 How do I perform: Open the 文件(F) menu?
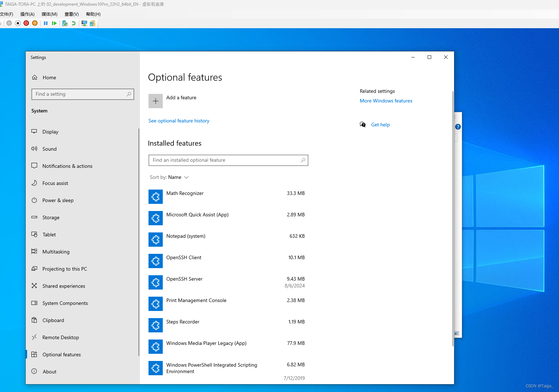click(6, 14)
